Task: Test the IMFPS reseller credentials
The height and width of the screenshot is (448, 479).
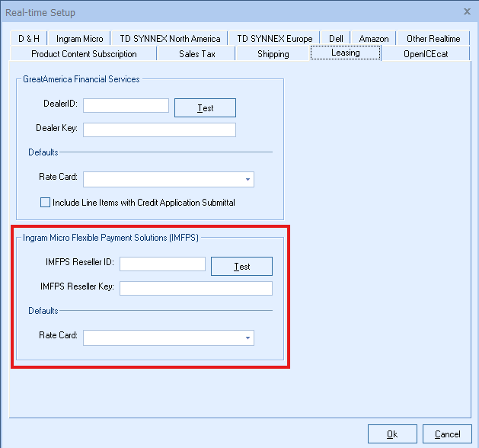Action: click(241, 266)
